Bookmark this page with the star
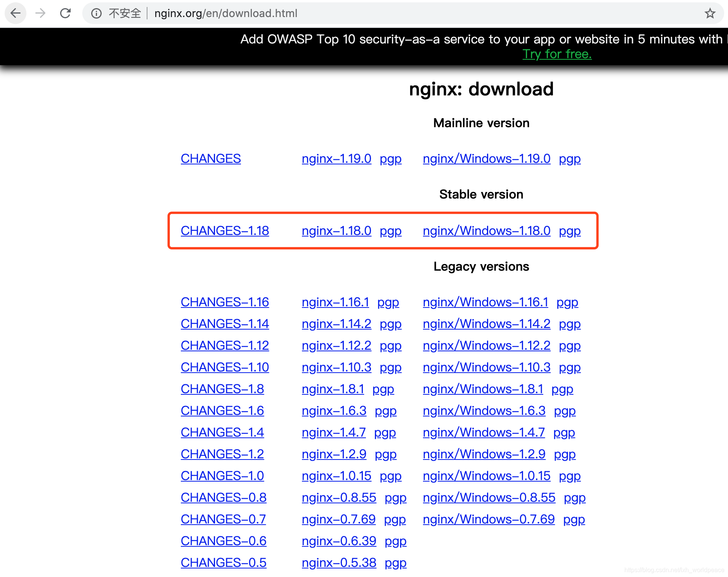This screenshot has width=728, height=577. pos(710,13)
